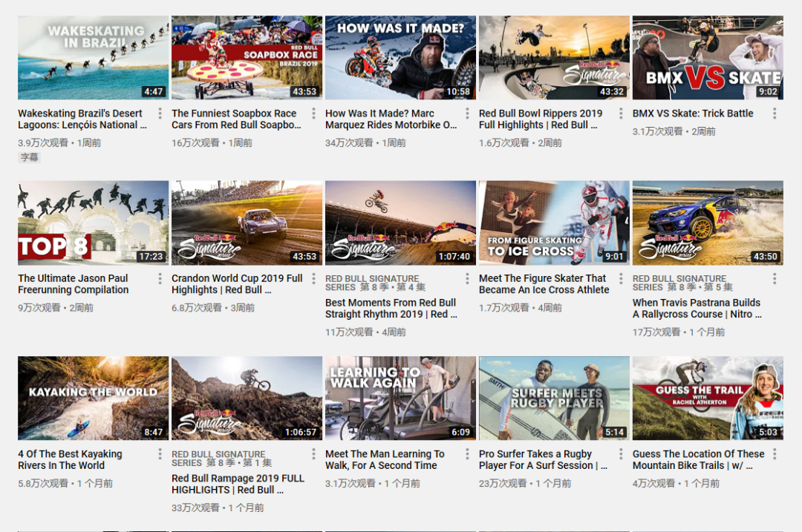The width and height of the screenshot is (802, 532).
Task: Click more options for Marc Marquez motorbike video
Action: point(467,114)
